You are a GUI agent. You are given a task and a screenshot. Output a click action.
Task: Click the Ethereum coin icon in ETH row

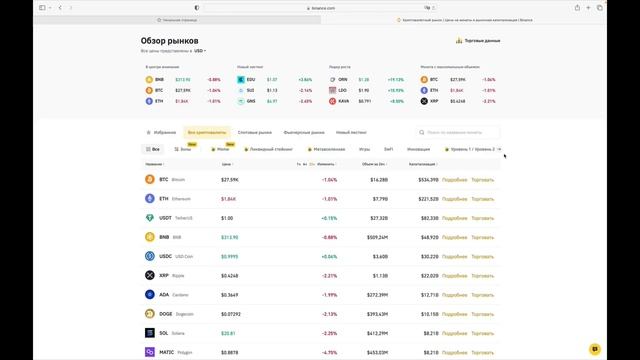click(150, 198)
